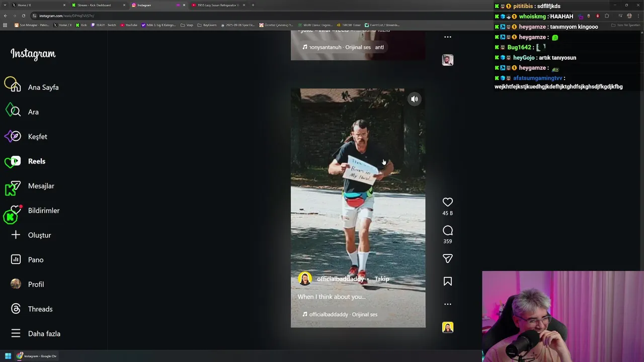This screenshot has width=644, height=362.
Task: Open the WoW Classic Engine bookmark
Action: coord(315,25)
